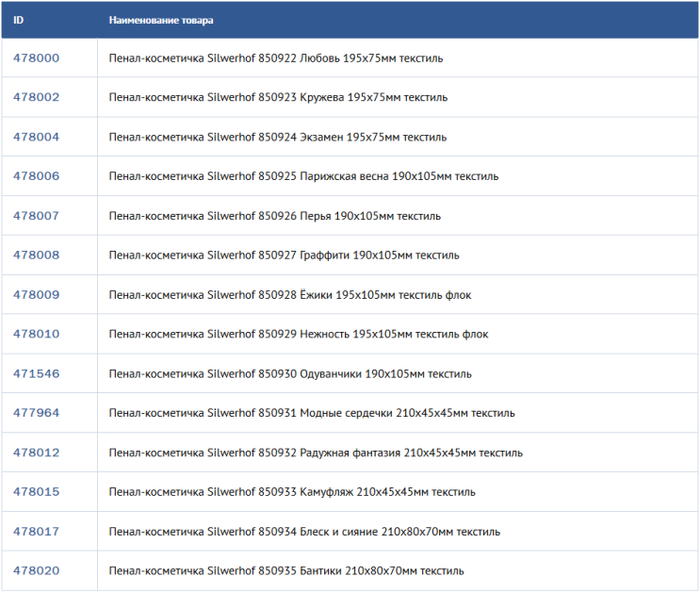Open product ID link 478008
The height and width of the screenshot is (593, 700).
click(x=36, y=255)
